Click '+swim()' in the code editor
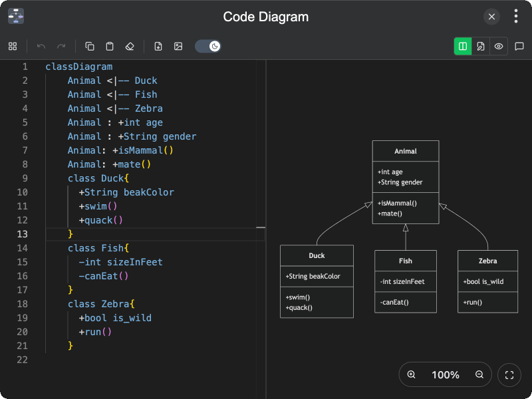The height and width of the screenshot is (399, 532). click(x=98, y=206)
